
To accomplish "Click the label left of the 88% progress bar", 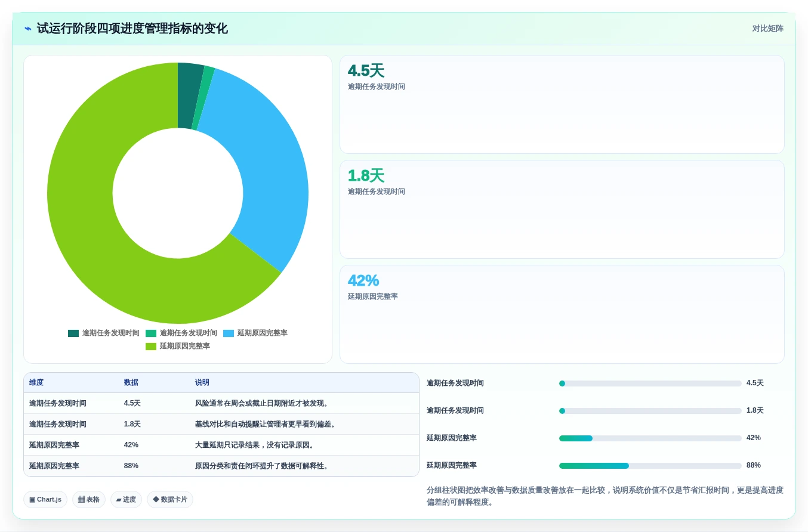I will [452, 466].
